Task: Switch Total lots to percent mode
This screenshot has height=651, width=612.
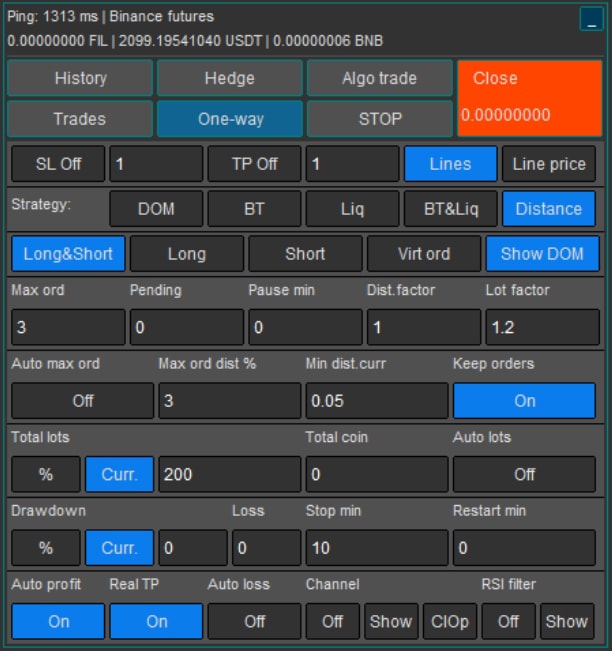Action: [46, 474]
